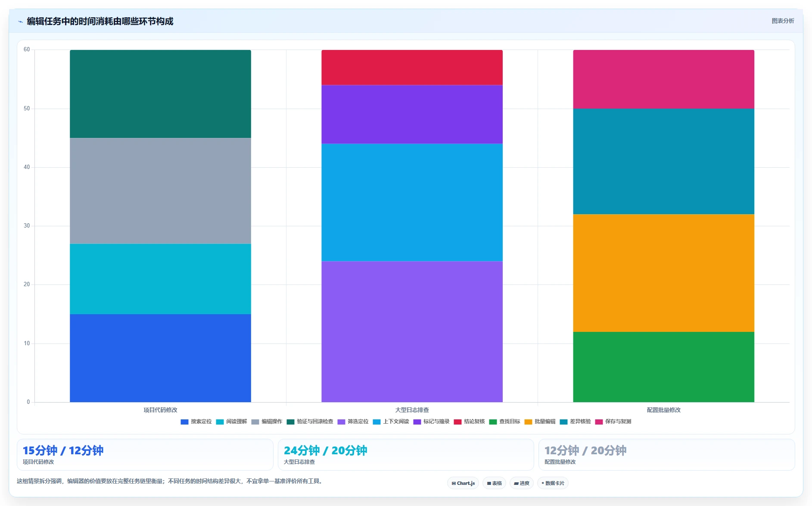
Task: Click the 配置批量修改 x-axis label
Action: pos(663,410)
